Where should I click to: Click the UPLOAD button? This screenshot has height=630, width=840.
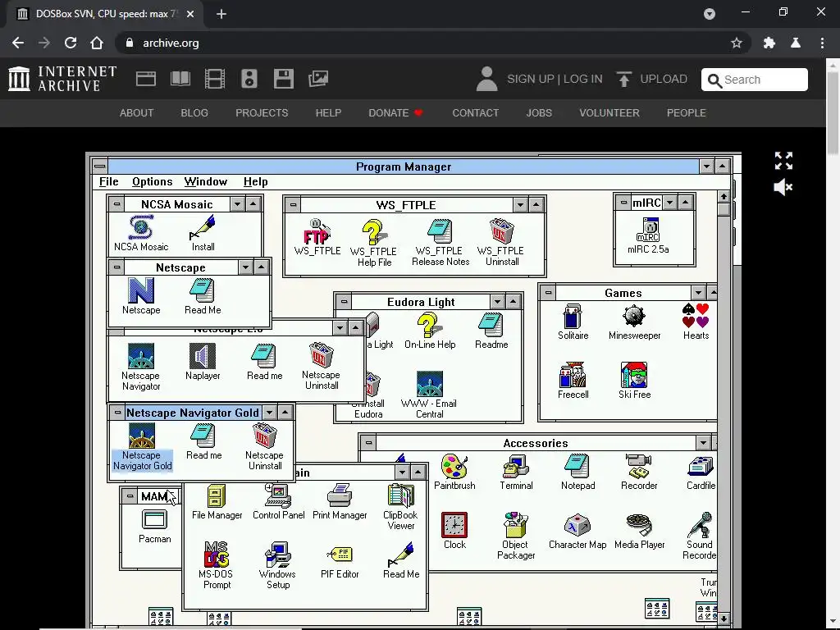tap(652, 79)
